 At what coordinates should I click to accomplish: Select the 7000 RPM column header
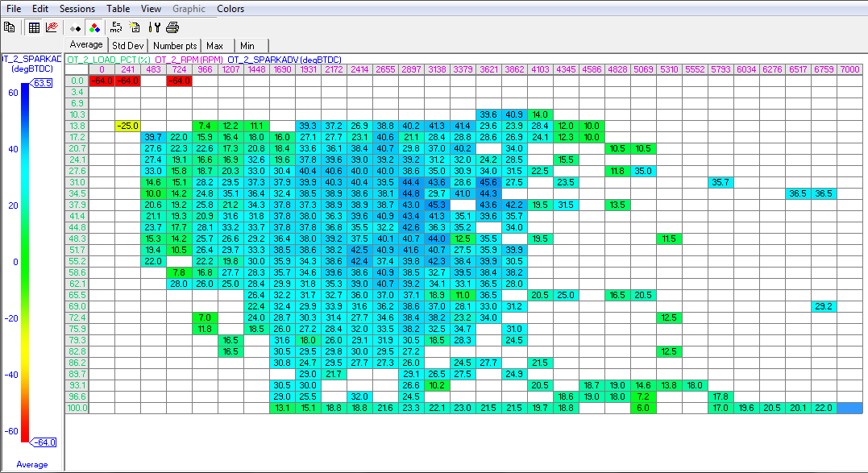click(849, 70)
